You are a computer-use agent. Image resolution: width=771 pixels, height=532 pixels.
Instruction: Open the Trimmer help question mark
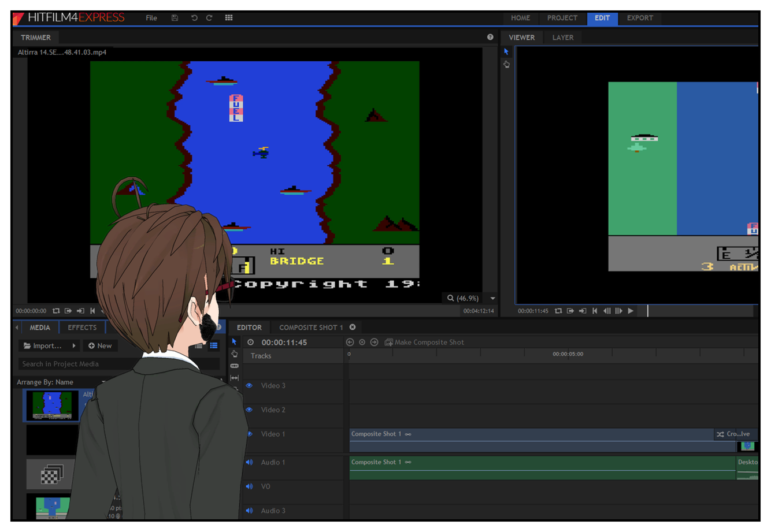tap(490, 38)
